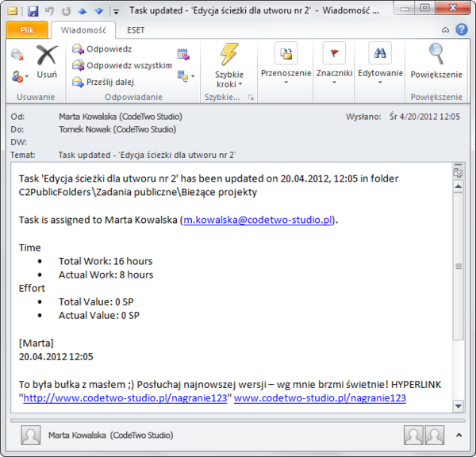
Task: Go to next item with down arrow
Action: (99, 11)
